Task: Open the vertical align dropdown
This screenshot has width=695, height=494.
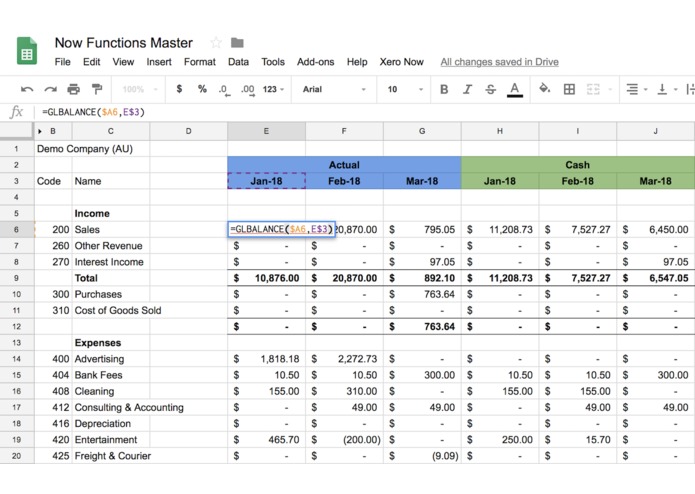Action: 667,89
